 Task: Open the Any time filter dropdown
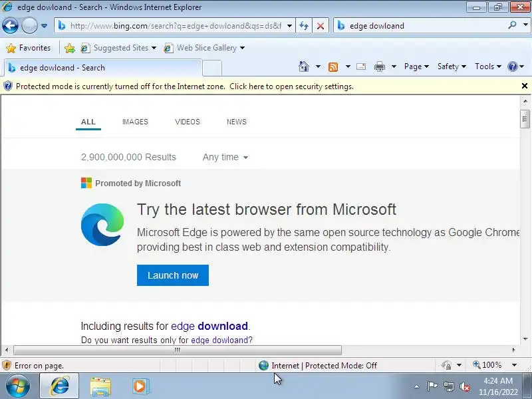(x=225, y=157)
